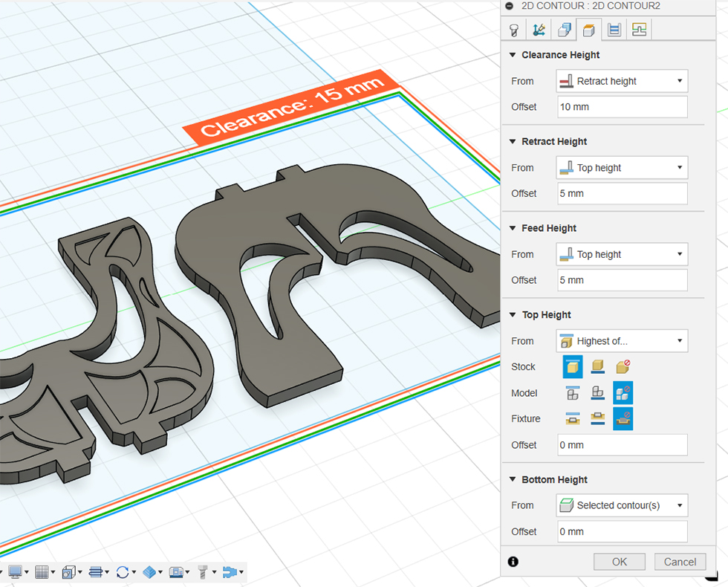Expand Grid settings dropdown arrow
Viewport: 728px width, 587px height.
(x=53, y=572)
